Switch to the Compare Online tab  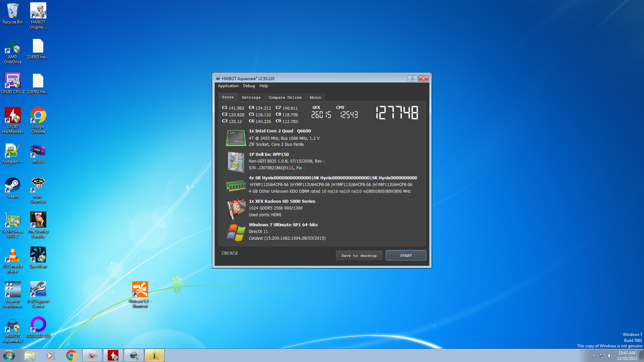[285, 98]
